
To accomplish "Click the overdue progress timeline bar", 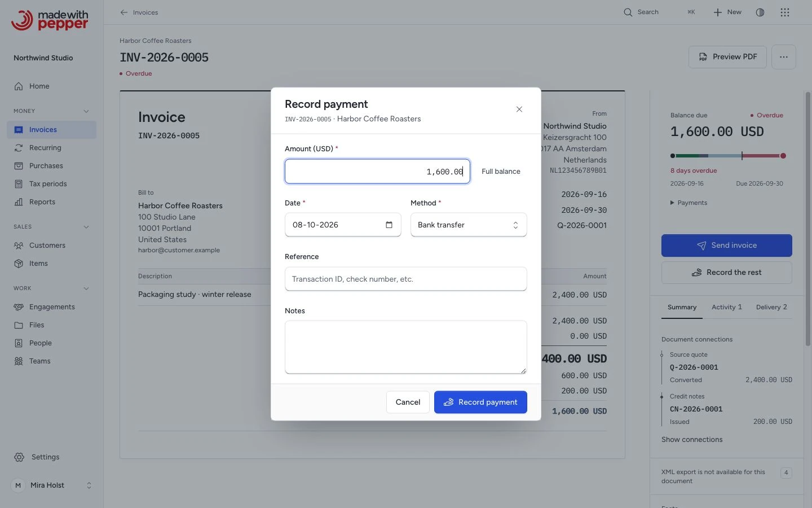I will tap(727, 156).
